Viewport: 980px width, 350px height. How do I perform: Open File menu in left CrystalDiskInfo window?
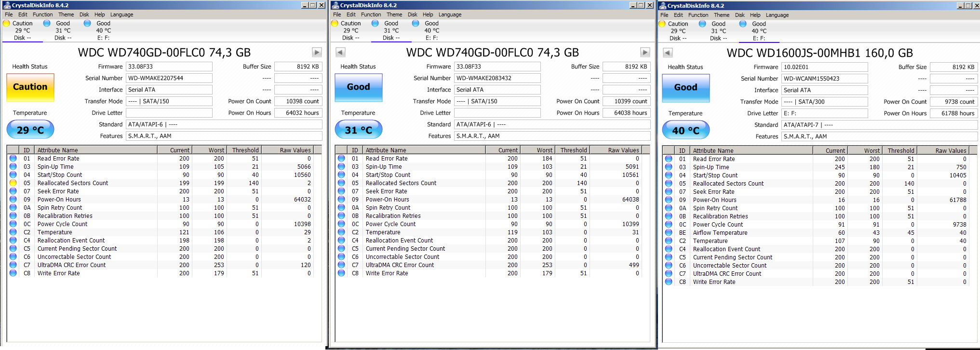click(x=9, y=14)
